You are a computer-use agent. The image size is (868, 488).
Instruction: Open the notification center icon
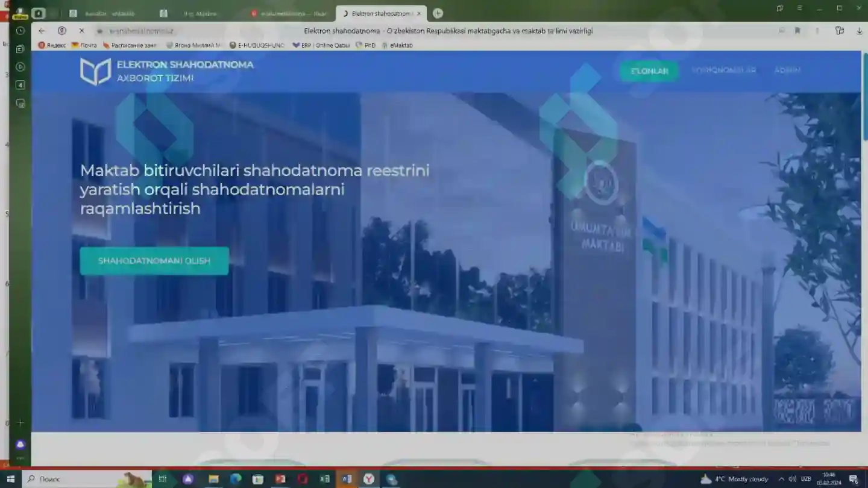tap(854, 479)
